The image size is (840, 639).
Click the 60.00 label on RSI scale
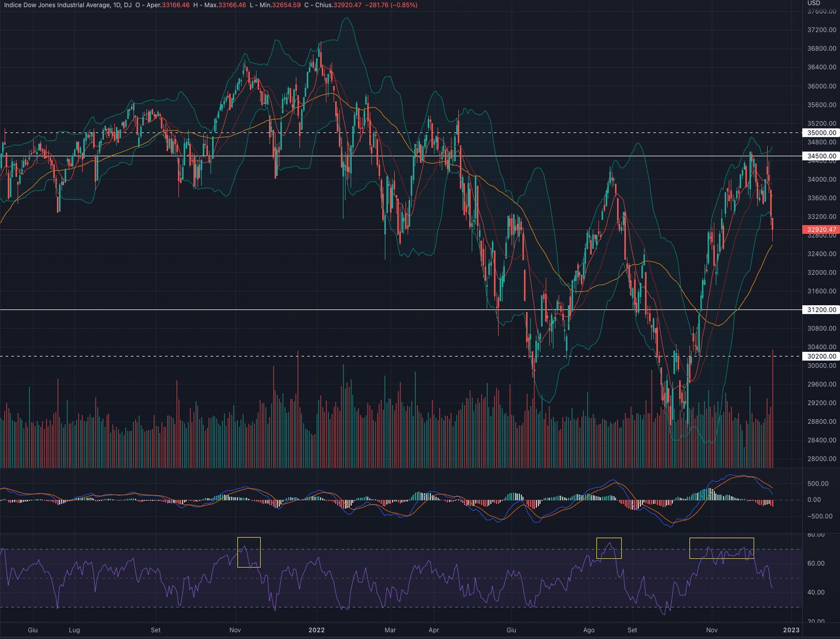point(816,564)
